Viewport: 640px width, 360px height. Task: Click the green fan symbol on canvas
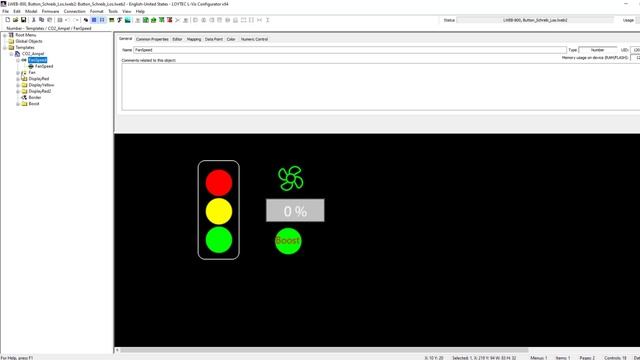[x=291, y=178]
